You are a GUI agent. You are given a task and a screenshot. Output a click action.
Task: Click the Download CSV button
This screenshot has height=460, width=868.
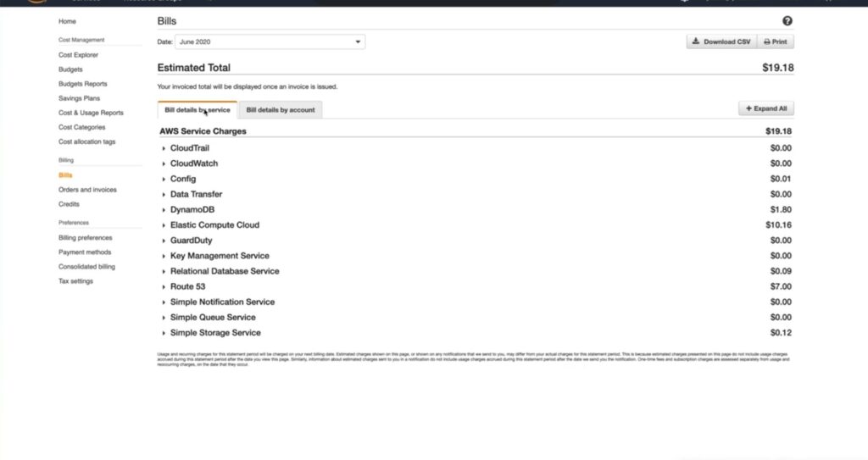tap(721, 42)
